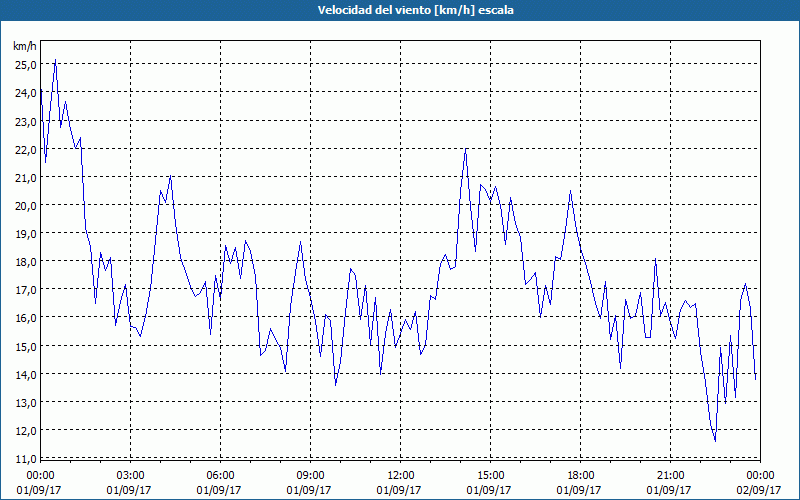Click the 02/09/17 date label
Screen dimensions: 800x500
coord(759,490)
